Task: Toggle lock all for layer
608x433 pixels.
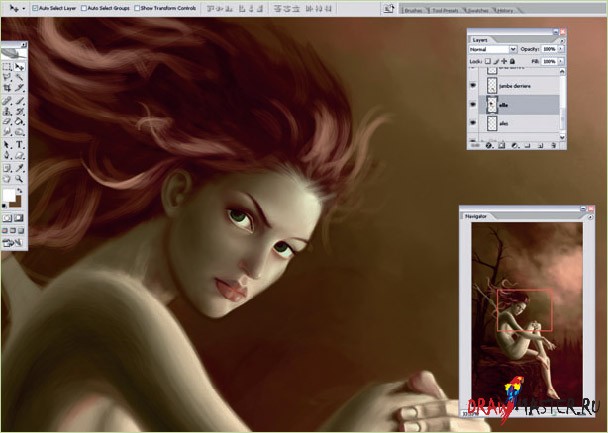Action: [x=512, y=61]
